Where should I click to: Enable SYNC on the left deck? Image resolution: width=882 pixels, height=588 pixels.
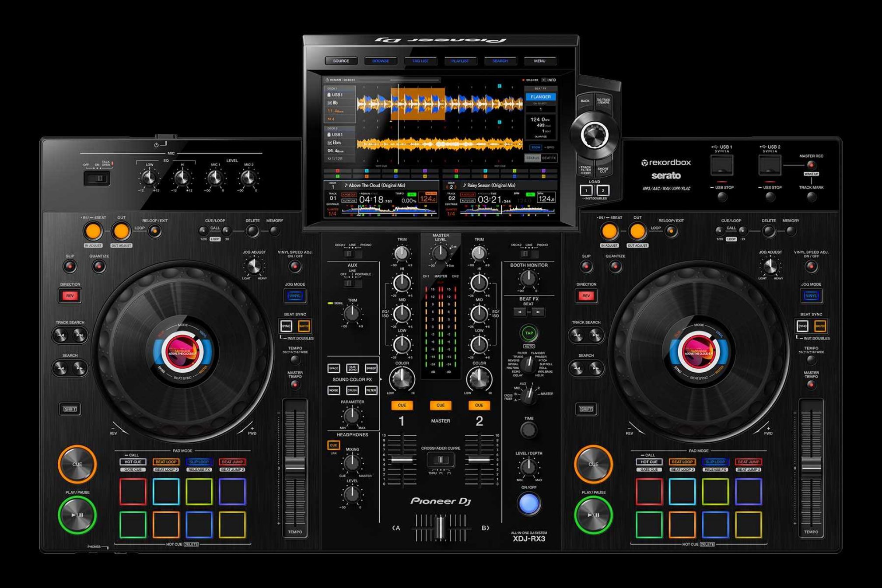click(286, 326)
